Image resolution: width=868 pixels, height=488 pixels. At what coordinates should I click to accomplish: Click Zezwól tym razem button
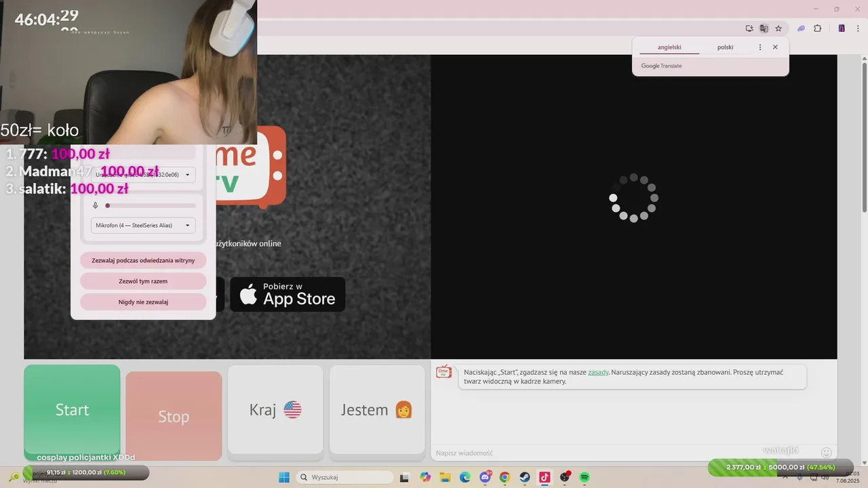point(143,281)
